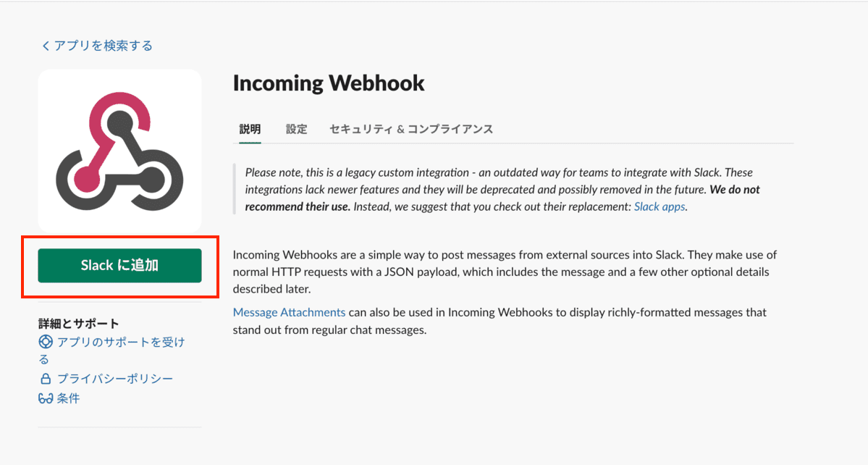The width and height of the screenshot is (868, 465).
Task: Switch to the 設定 tab
Action: [296, 129]
